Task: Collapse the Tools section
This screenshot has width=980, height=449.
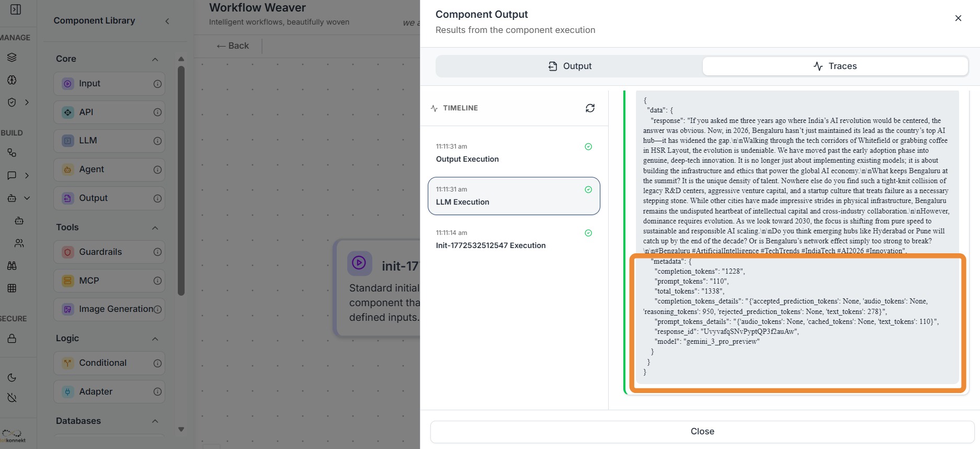Action: coord(155,228)
